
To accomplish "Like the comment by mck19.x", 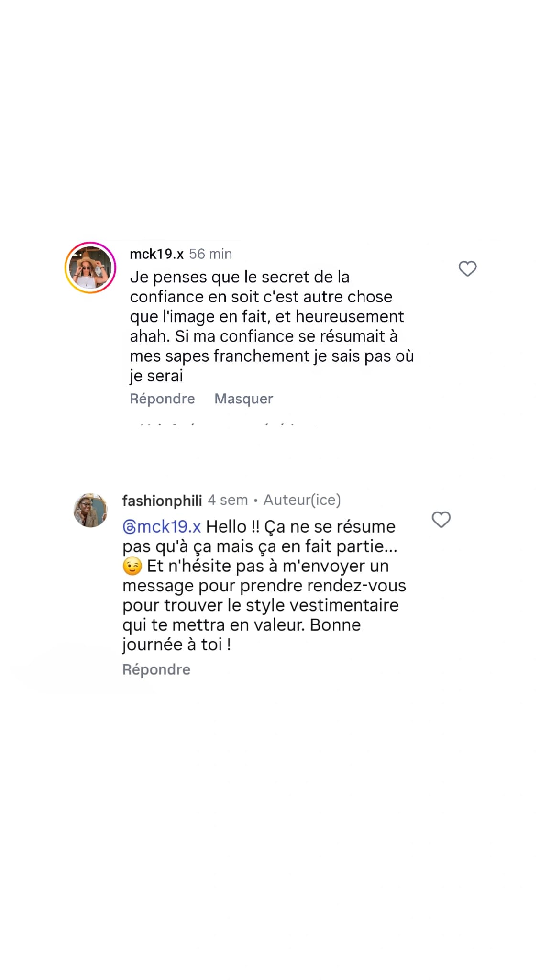I will [467, 269].
